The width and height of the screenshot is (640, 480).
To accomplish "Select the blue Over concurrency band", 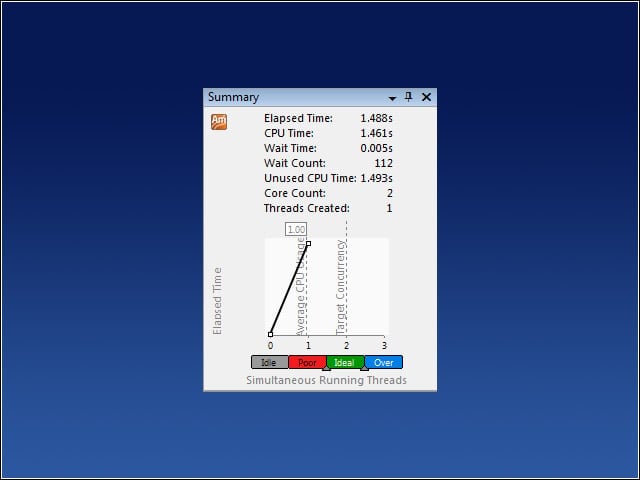I will (383, 362).
